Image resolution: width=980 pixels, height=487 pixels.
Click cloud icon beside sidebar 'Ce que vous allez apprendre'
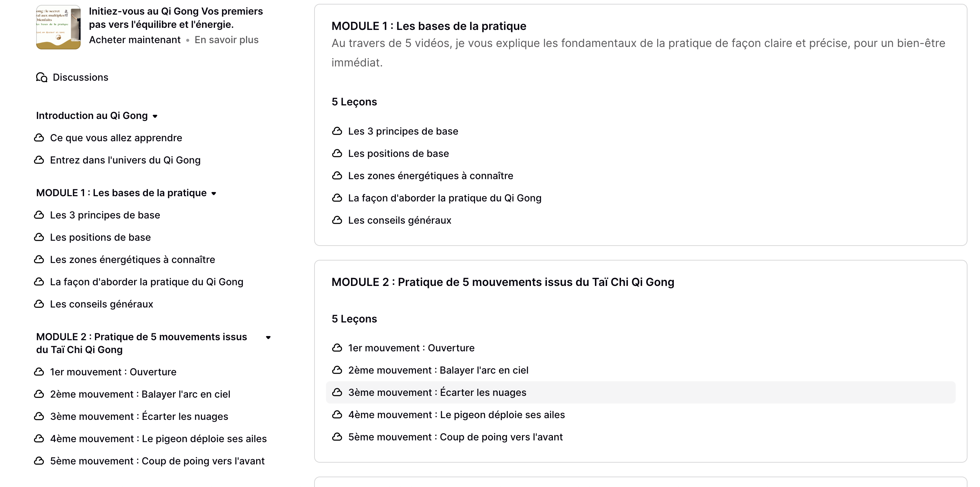(39, 137)
